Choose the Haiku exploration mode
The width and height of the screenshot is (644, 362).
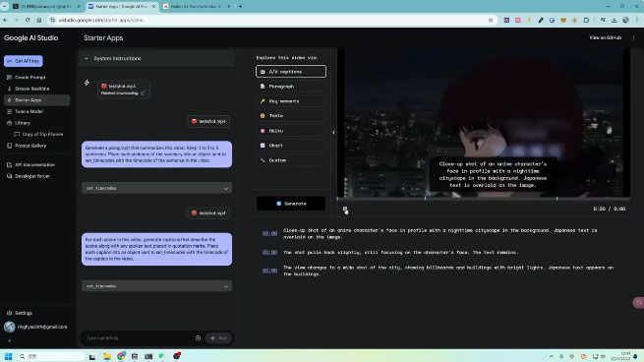click(291, 131)
